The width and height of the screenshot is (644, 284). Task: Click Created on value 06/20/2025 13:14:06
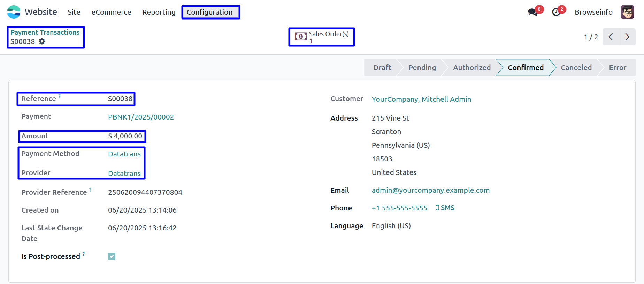(x=142, y=210)
